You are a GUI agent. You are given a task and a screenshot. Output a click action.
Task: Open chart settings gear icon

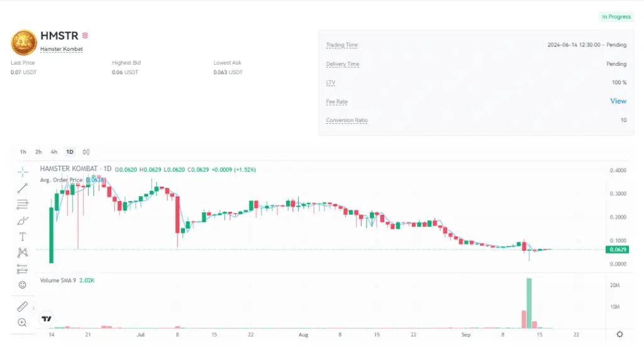(620, 334)
